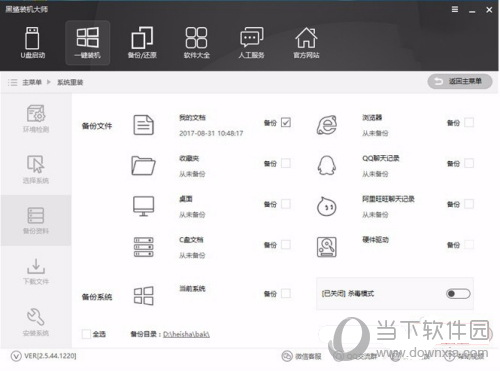
Task: Click the 备份系统 section label
Action: 97,297
